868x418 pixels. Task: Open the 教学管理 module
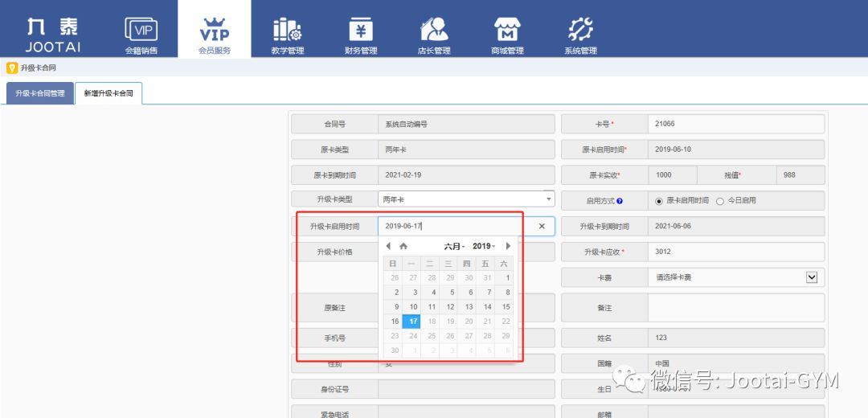[287, 35]
